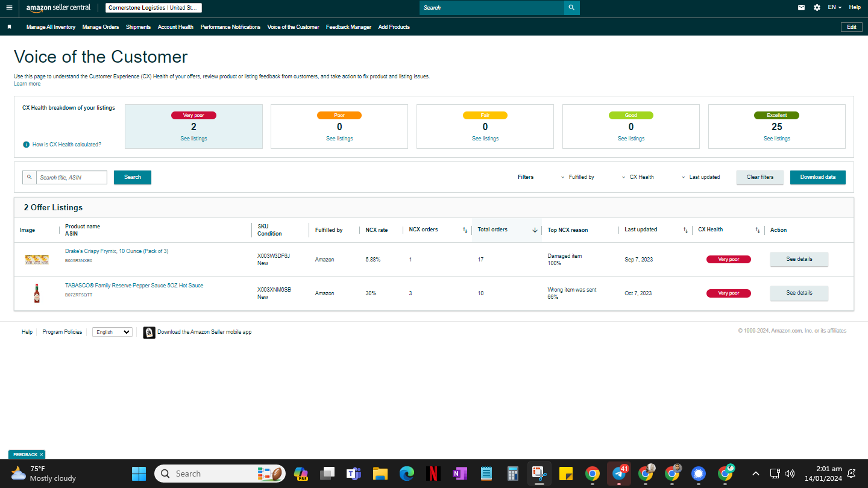
Task: Open Sticky Notes from the taskbar
Action: pyautogui.click(x=565, y=474)
